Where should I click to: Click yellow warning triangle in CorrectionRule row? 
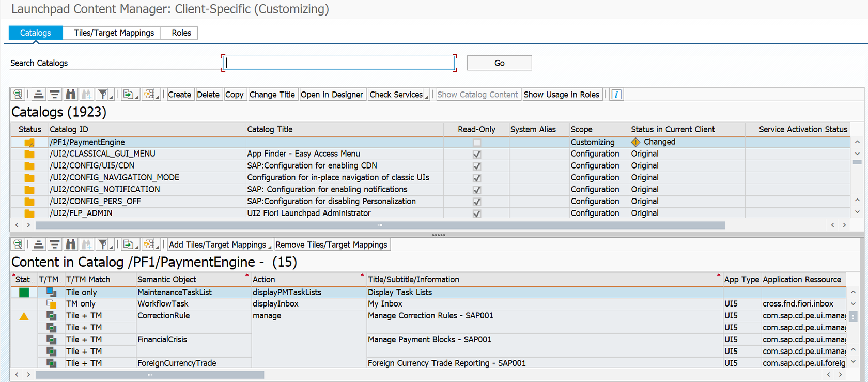[x=24, y=316]
